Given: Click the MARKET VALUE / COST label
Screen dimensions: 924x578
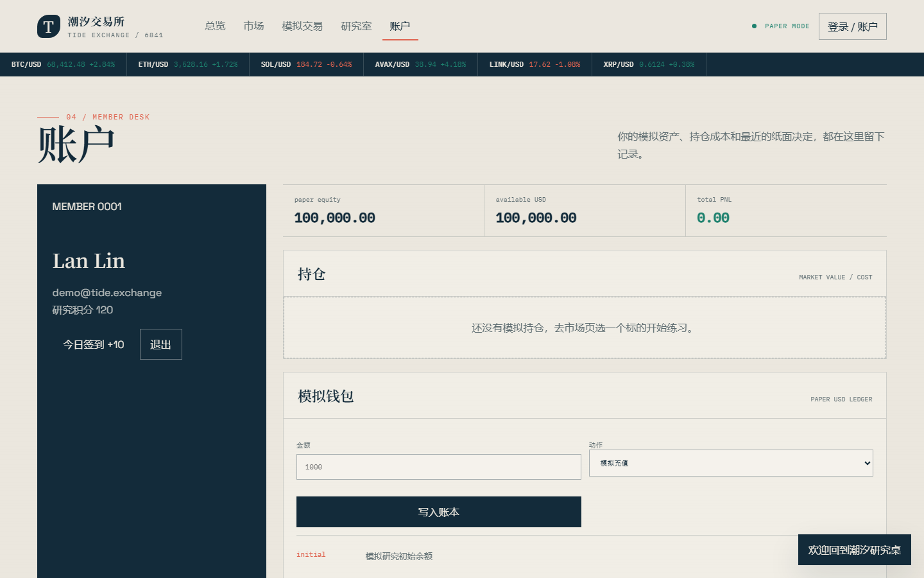Looking at the screenshot, I should click(835, 277).
